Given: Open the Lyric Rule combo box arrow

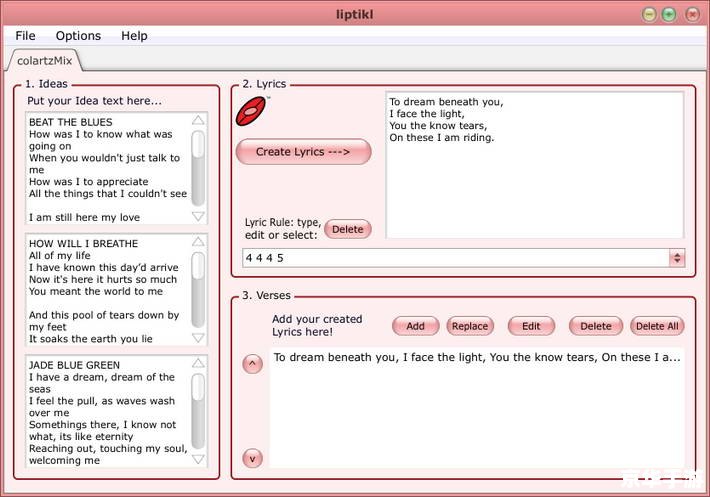Looking at the screenshot, I should tap(677, 258).
